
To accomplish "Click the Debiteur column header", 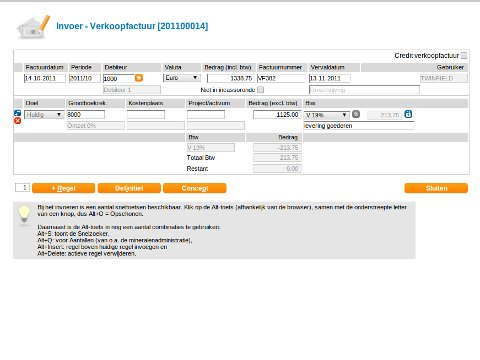I will tap(132, 67).
